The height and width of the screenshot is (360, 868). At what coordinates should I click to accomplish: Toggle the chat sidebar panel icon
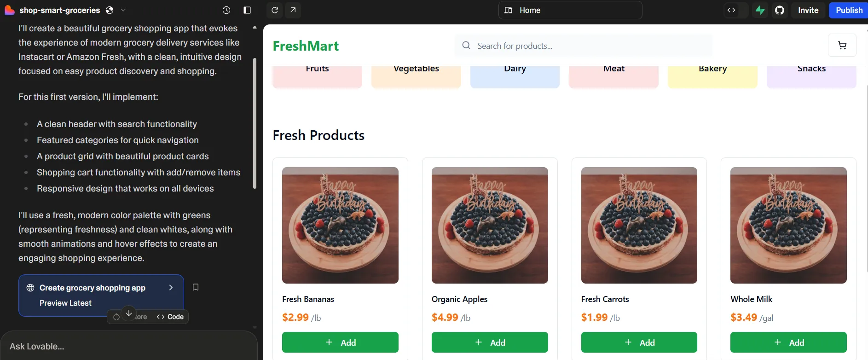(x=247, y=10)
